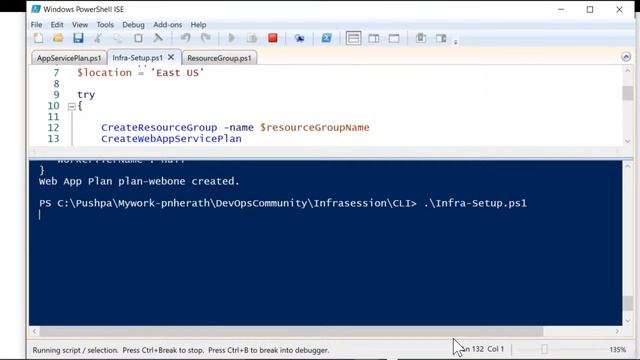Select the Infra-Setup.ps1 tab
This screenshot has width=640, height=360.
pyautogui.click(x=138, y=58)
